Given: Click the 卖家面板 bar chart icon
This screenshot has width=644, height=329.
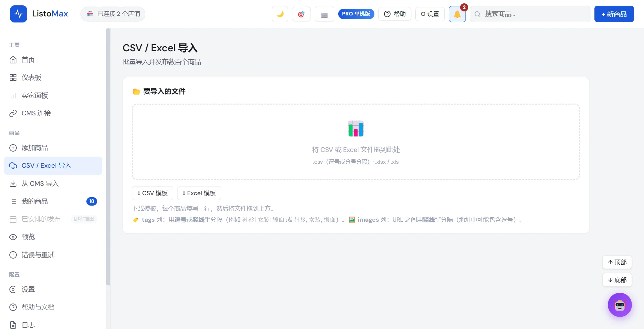Looking at the screenshot, I should (x=13, y=96).
